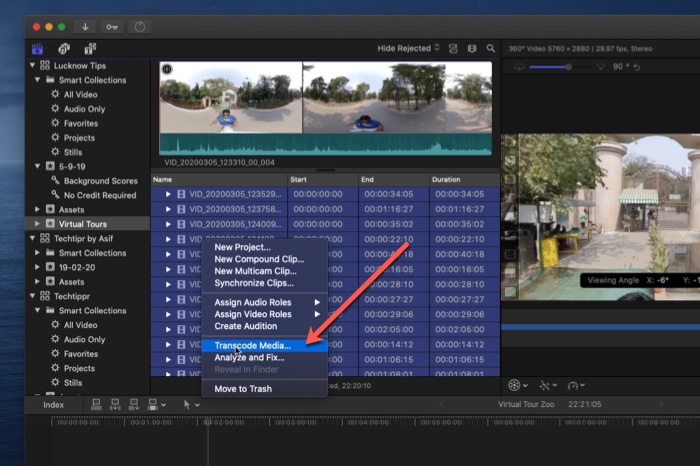Image resolution: width=700 pixels, height=466 pixels.
Task: Expand clip VID_20200305_123529 disclosure triangle
Action: 168,194
